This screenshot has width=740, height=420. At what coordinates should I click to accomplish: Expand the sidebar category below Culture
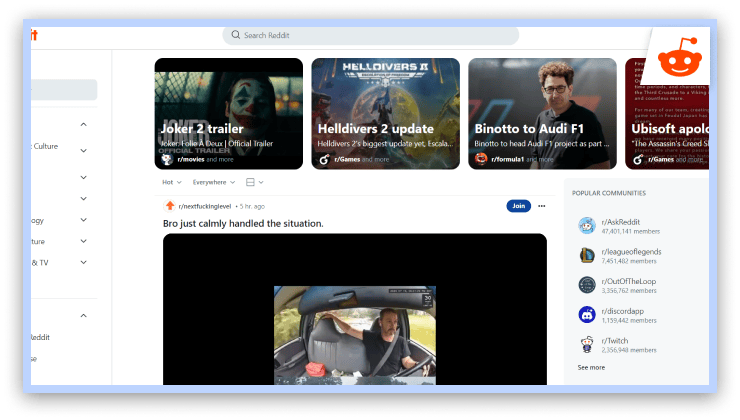[84, 177]
